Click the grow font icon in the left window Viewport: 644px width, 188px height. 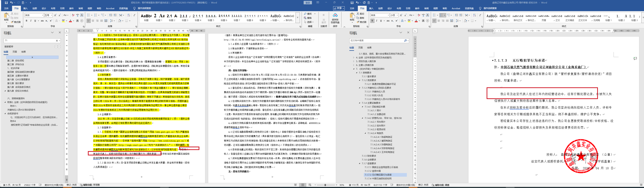tap(55, 15)
